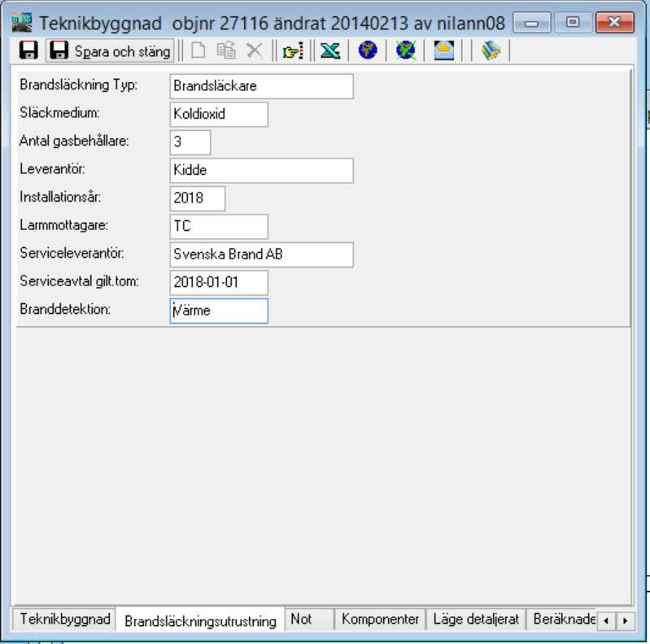
Task: Click the application icon in title bar
Action: click(x=21, y=23)
